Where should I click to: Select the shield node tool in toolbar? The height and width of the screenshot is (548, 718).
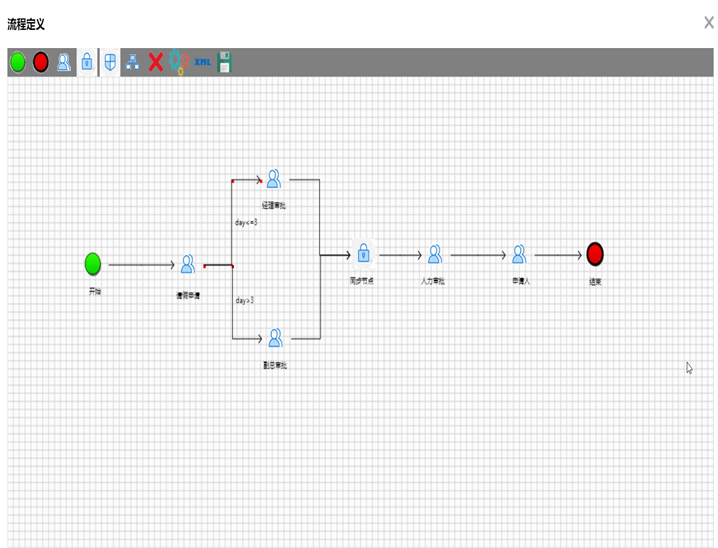[110, 63]
